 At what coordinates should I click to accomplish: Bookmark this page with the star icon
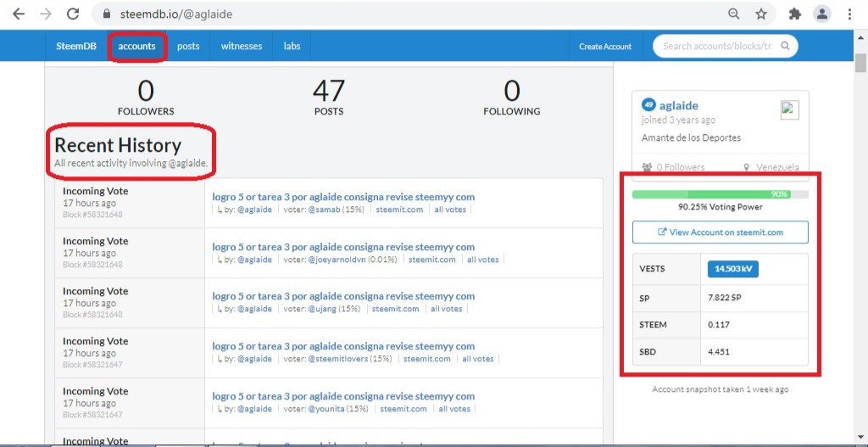(761, 14)
